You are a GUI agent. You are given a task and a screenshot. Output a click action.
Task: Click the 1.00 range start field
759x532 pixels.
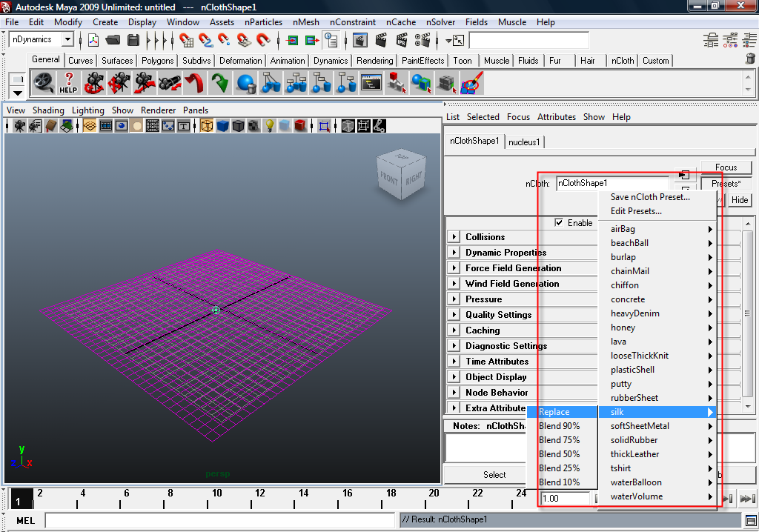click(565, 499)
